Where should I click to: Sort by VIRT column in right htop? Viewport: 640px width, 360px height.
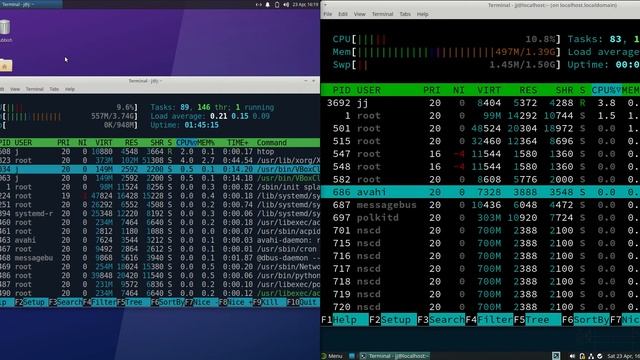pos(489,90)
